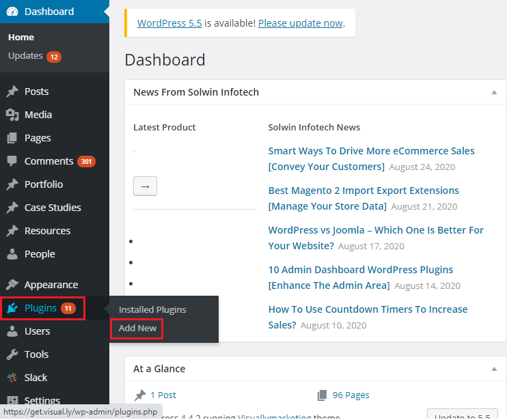Click the Slack logo icon

pos(12,378)
